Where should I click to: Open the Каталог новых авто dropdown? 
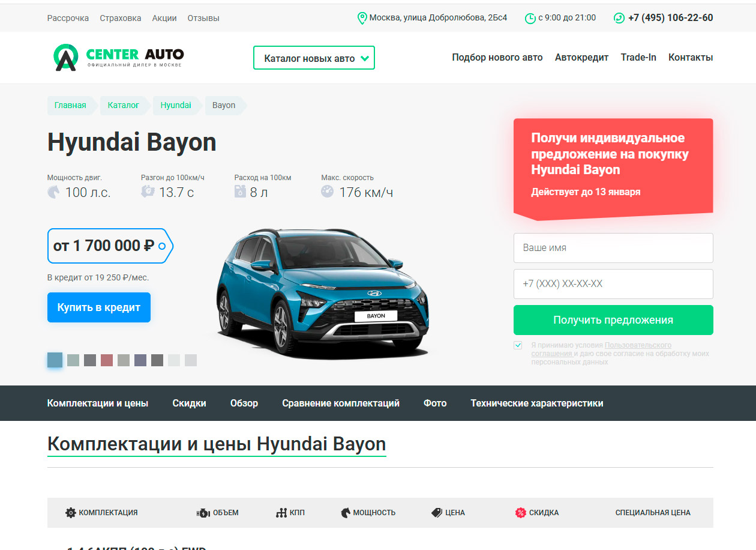point(314,58)
